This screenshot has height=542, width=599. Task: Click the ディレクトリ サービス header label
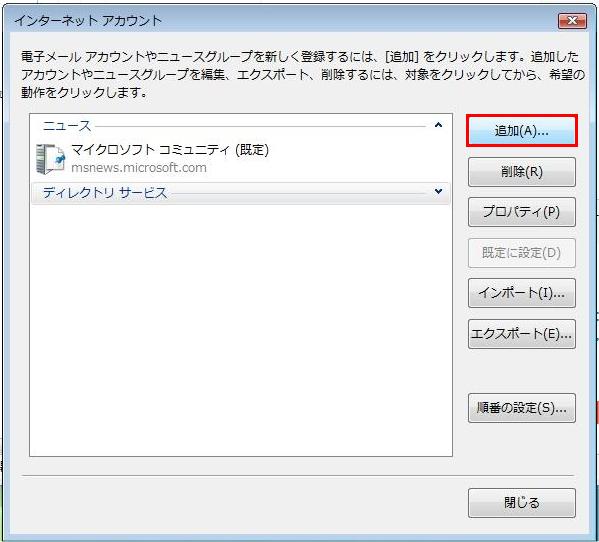[x=105, y=193]
